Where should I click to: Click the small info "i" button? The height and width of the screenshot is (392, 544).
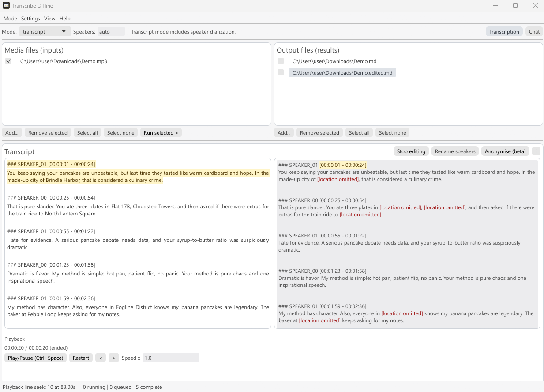[x=536, y=151]
